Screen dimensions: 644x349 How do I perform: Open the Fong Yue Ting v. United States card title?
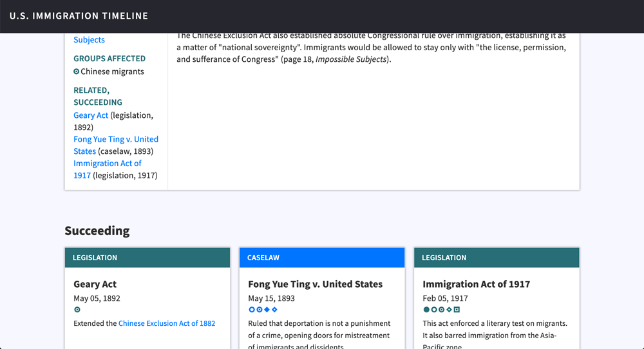pos(316,284)
